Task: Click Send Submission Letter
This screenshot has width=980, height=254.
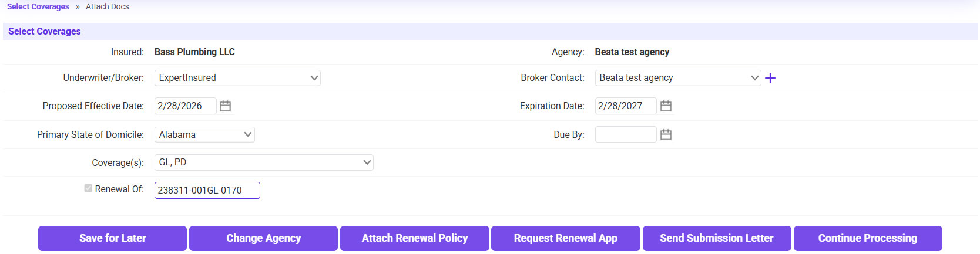Action: pyautogui.click(x=716, y=238)
